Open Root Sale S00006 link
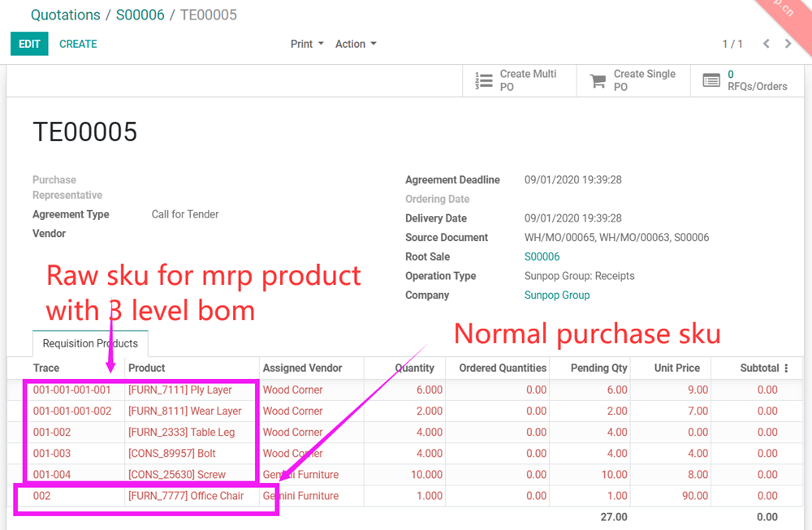812x530 pixels. pyautogui.click(x=542, y=256)
